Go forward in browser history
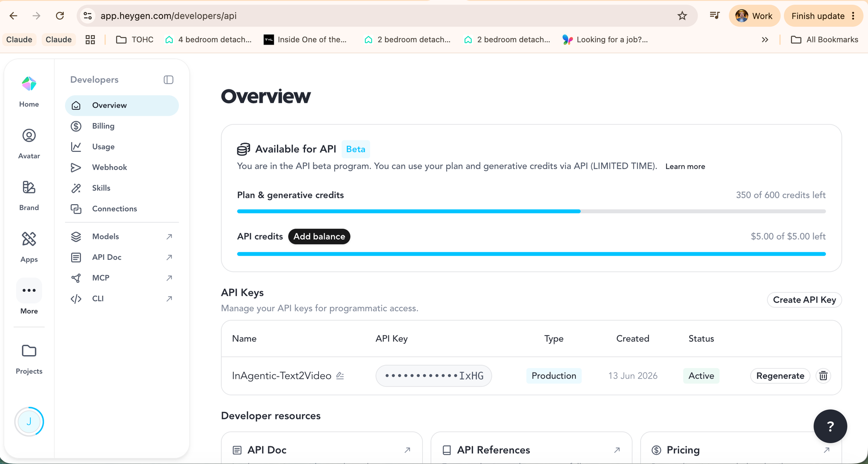This screenshot has height=464, width=868. coord(36,16)
